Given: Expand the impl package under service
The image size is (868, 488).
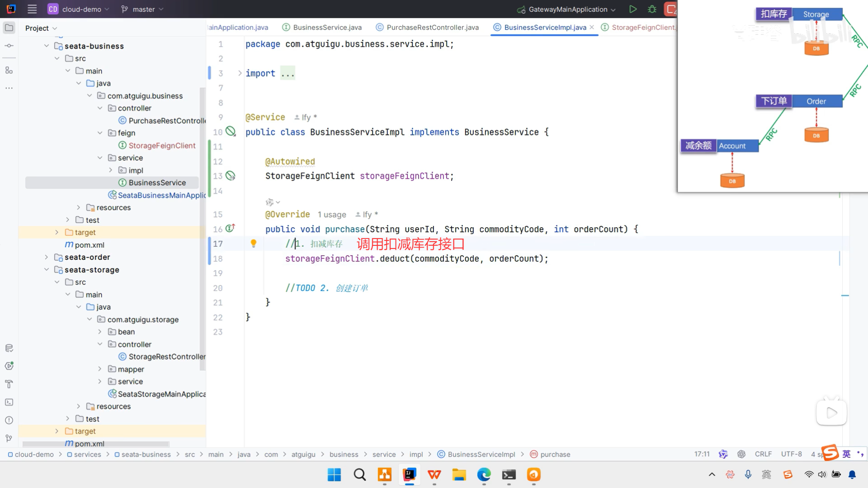Looking at the screenshot, I should (x=110, y=170).
